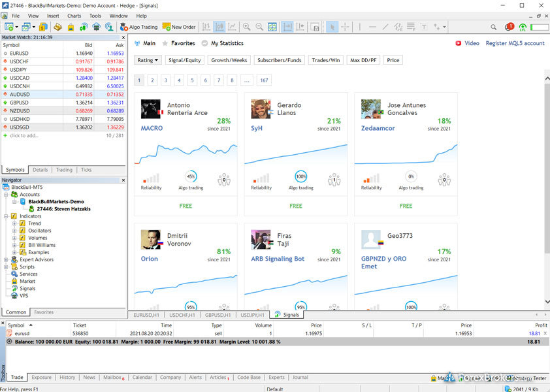The width and height of the screenshot is (550, 392).
Task: Open the Tools menu
Action: tap(95, 16)
